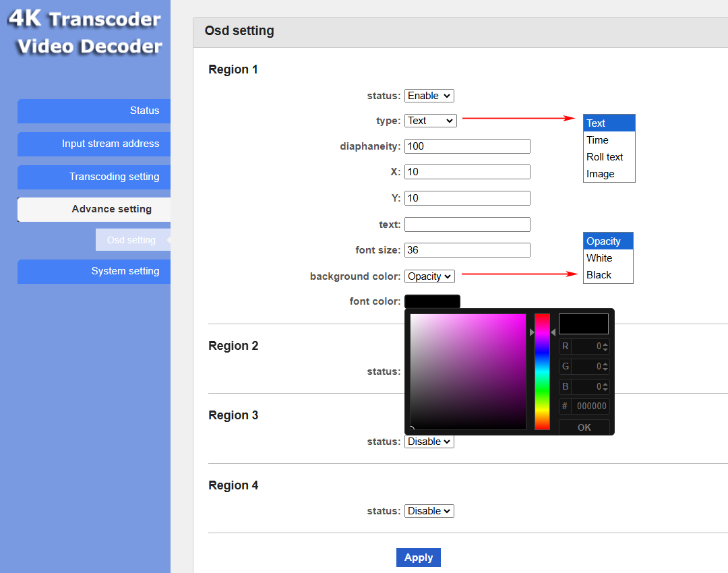Go to Input stream address page

point(94,144)
